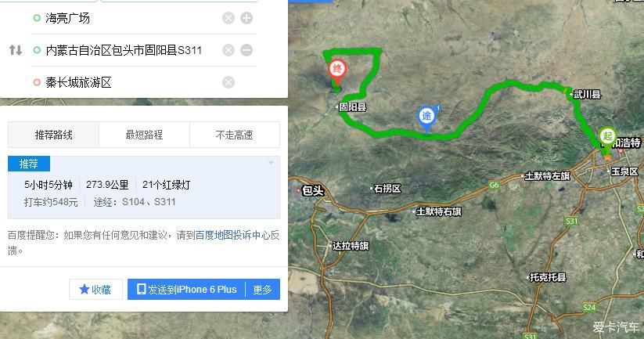Switch to the 最短路程 tab
This screenshot has width=644, height=339.
point(144,135)
